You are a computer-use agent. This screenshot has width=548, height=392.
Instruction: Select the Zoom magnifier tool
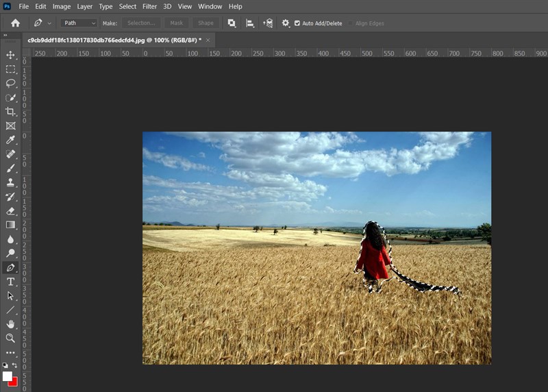pyautogui.click(x=10, y=339)
